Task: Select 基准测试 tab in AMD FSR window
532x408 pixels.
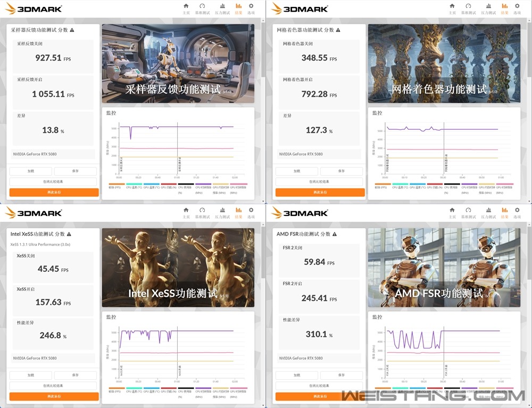Action: click(x=468, y=213)
